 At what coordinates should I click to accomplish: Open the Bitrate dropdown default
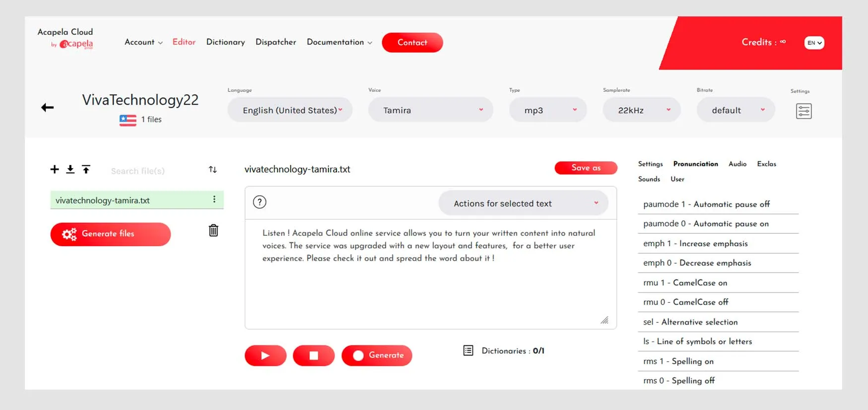pyautogui.click(x=735, y=110)
